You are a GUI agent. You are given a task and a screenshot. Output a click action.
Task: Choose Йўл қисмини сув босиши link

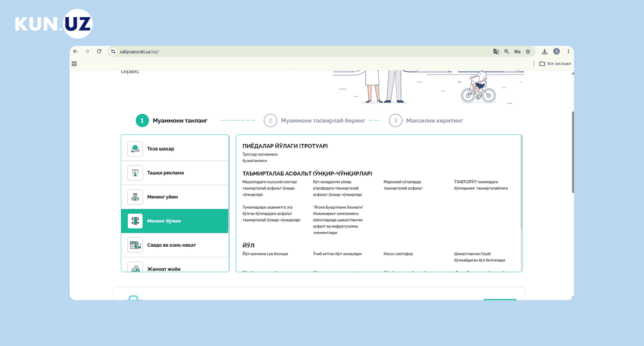point(265,254)
